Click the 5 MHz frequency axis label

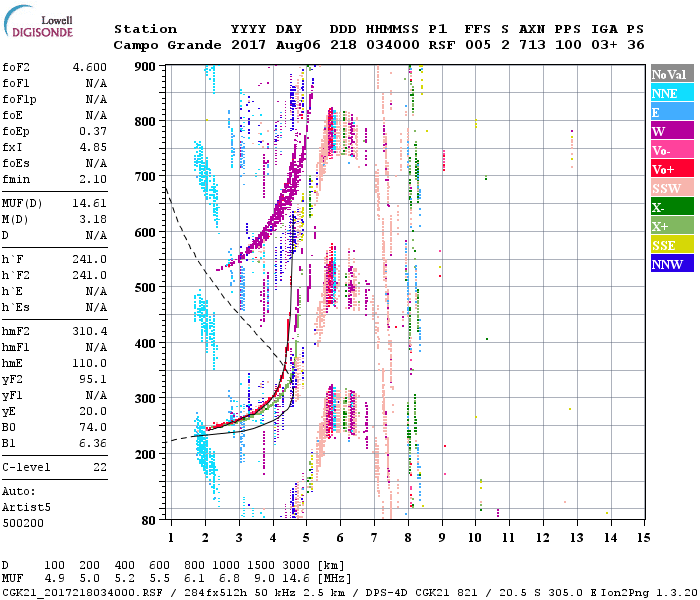[x=306, y=538]
